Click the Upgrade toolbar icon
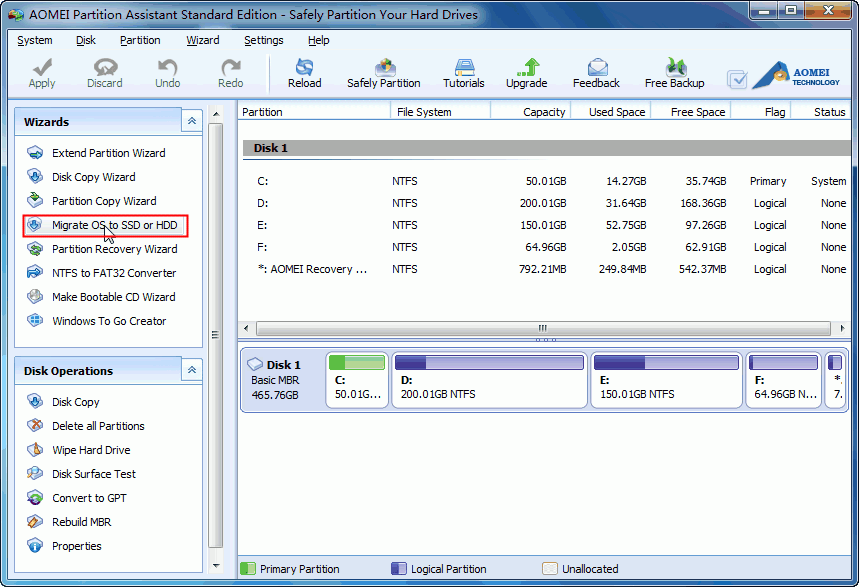This screenshot has width=859, height=587. pos(527,67)
